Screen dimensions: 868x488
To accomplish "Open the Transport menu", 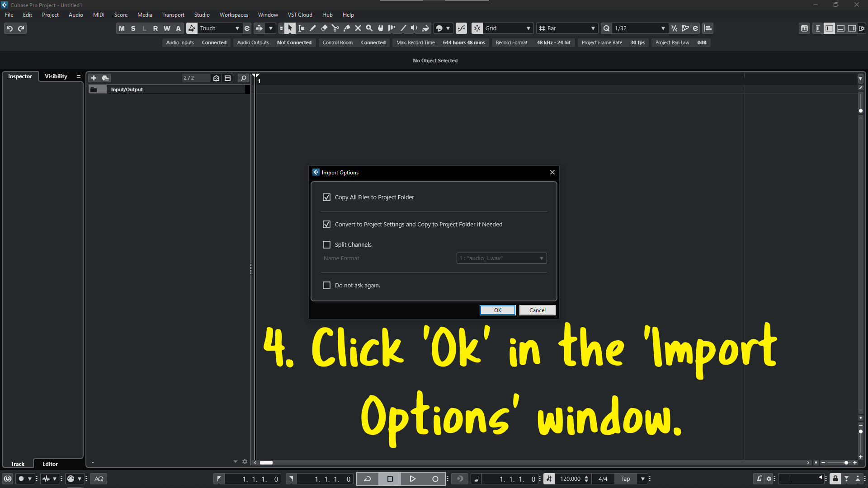I will click(x=173, y=15).
